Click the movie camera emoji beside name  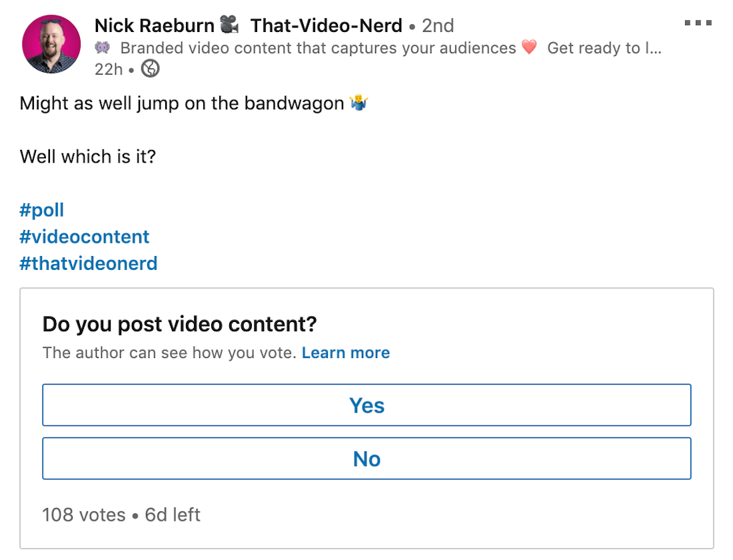[x=229, y=24]
